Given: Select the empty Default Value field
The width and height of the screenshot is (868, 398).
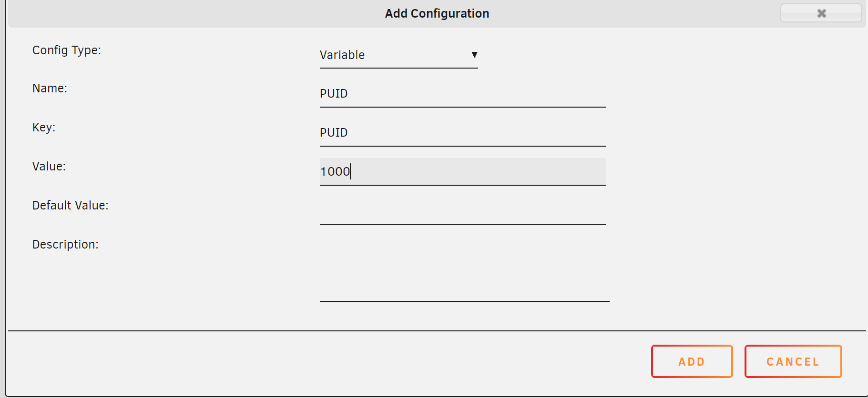Looking at the screenshot, I should pos(462,211).
